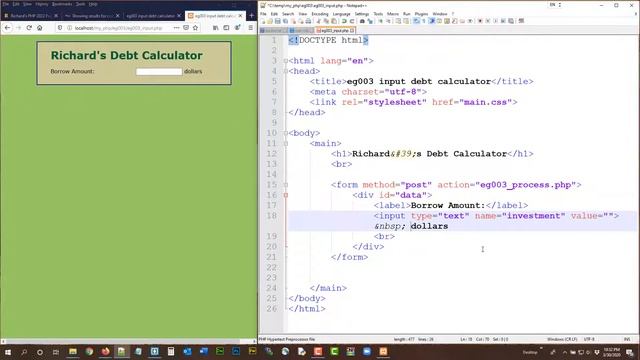Open Calculator from the taskbar
The width and height of the screenshot is (640, 360).
[x=171, y=351]
